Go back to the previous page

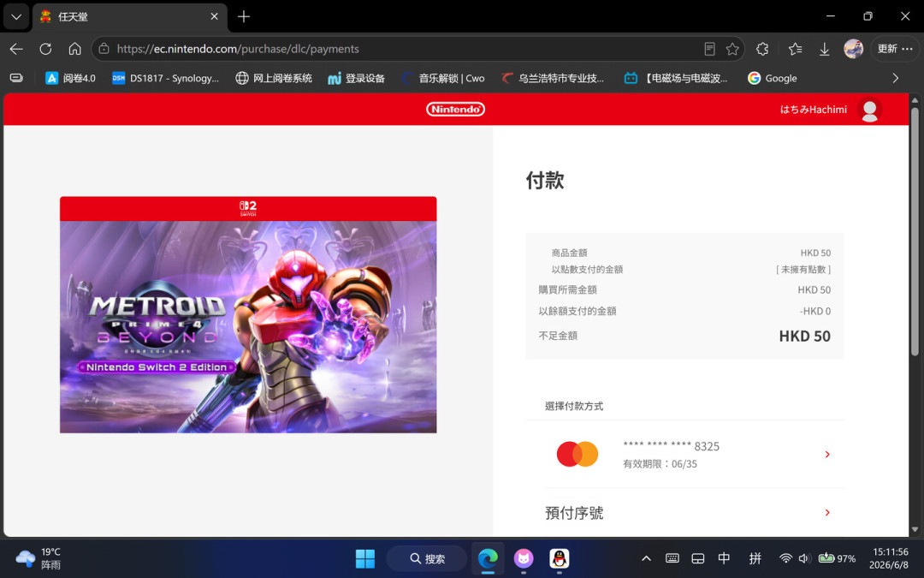(x=16, y=49)
